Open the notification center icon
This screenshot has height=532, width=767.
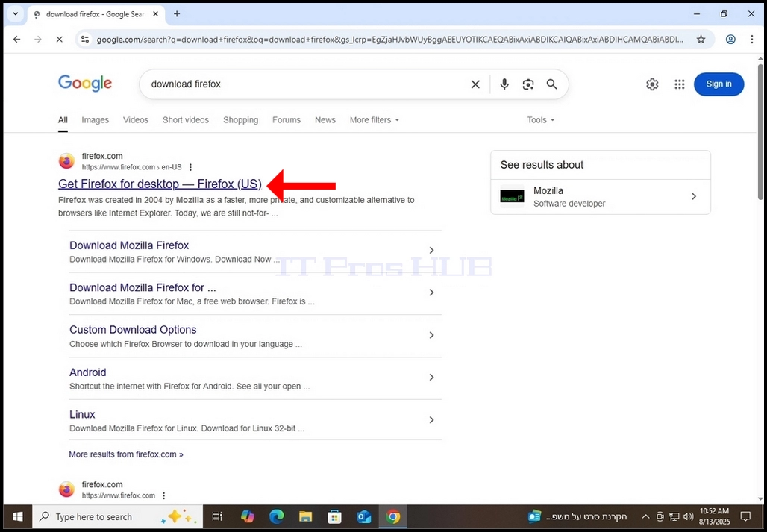[745, 517]
